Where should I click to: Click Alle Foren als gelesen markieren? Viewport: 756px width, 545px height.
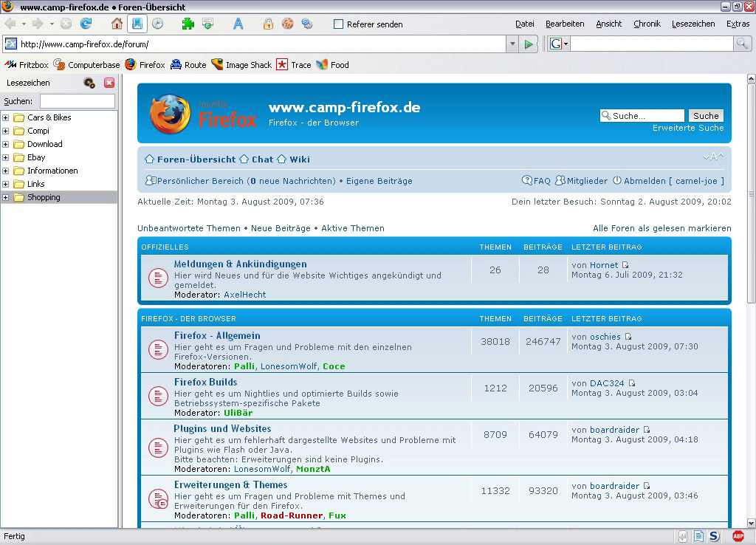click(662, 228)
